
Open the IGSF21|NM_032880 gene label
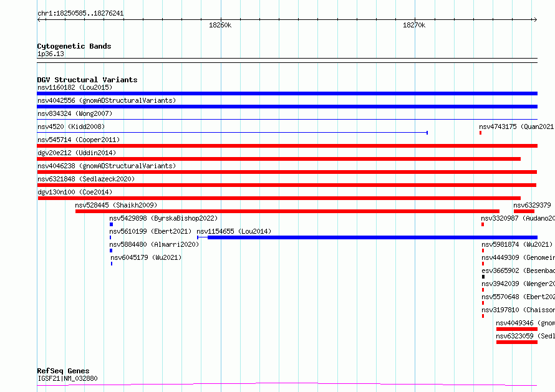(x=67, y=378)
